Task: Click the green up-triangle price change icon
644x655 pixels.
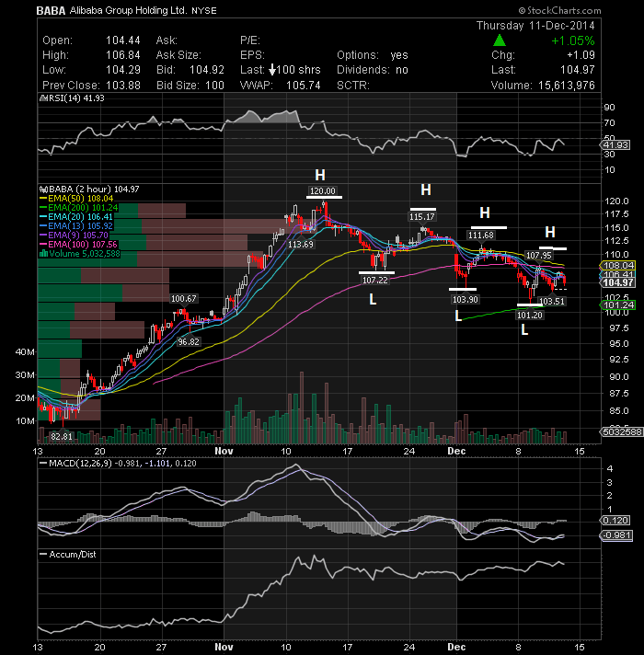Action: (x=500, y=40)
